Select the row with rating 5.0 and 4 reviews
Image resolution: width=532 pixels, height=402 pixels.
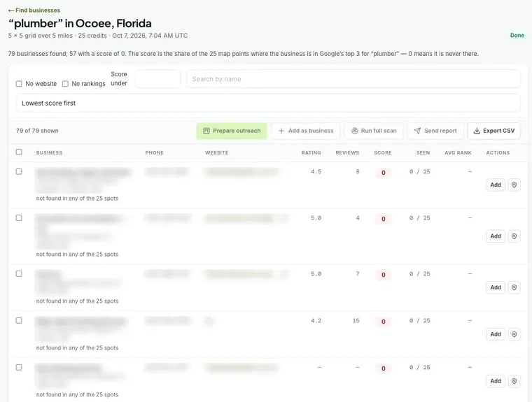tap(19, 217)
